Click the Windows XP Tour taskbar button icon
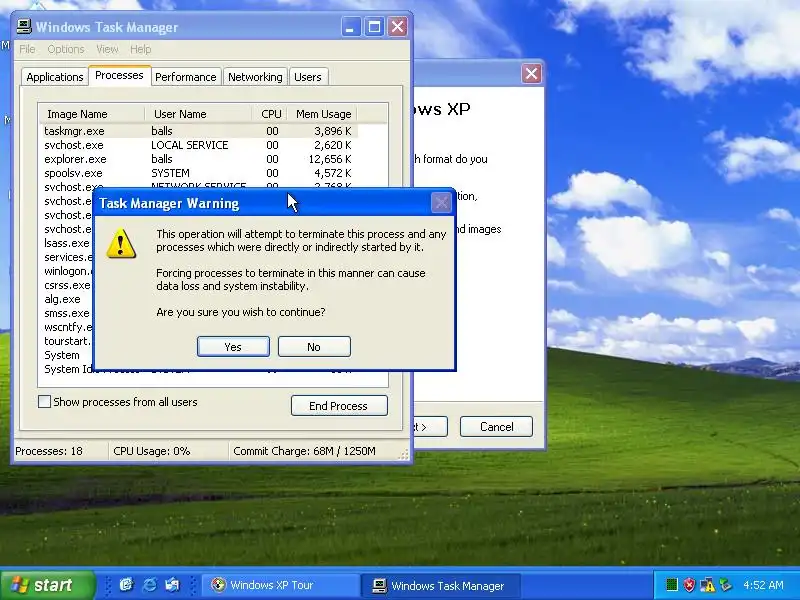 [x=218, y=585]
